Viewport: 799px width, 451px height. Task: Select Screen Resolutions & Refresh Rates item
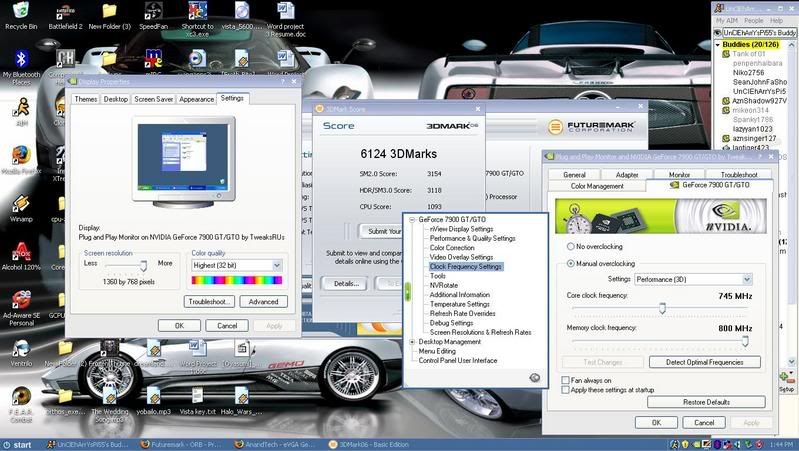click(481, 332)
